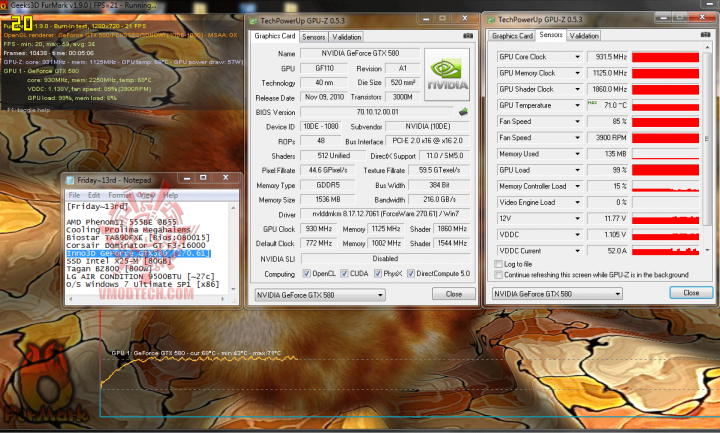Switch to Graphics Card tab in right GPU-Z window
The width and height of the screenshot is (720, 433).
click(512, 35)
